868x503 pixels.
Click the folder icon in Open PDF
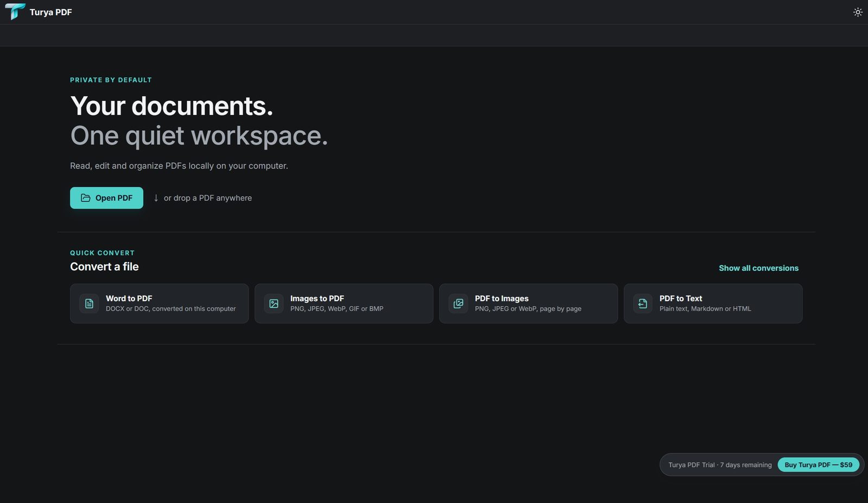pyautogui.click(x=86, y=198)
